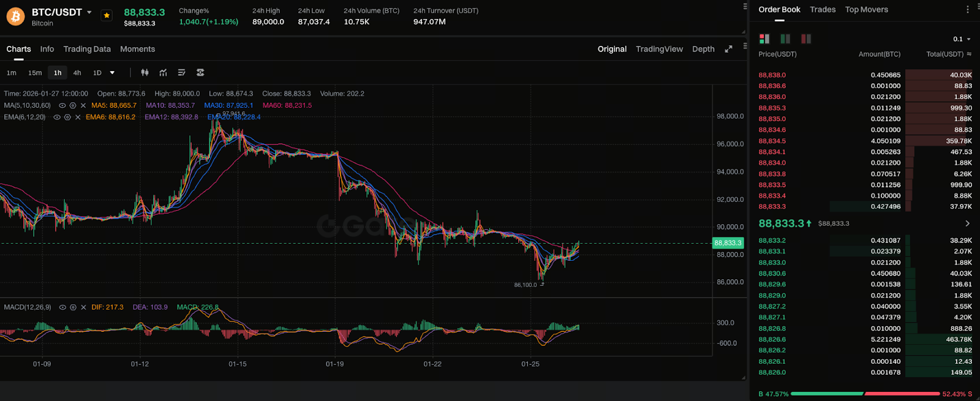Screen dimensions: 980x401
Task: Click 01-22 date on time axis
Action: click(432, 364)
